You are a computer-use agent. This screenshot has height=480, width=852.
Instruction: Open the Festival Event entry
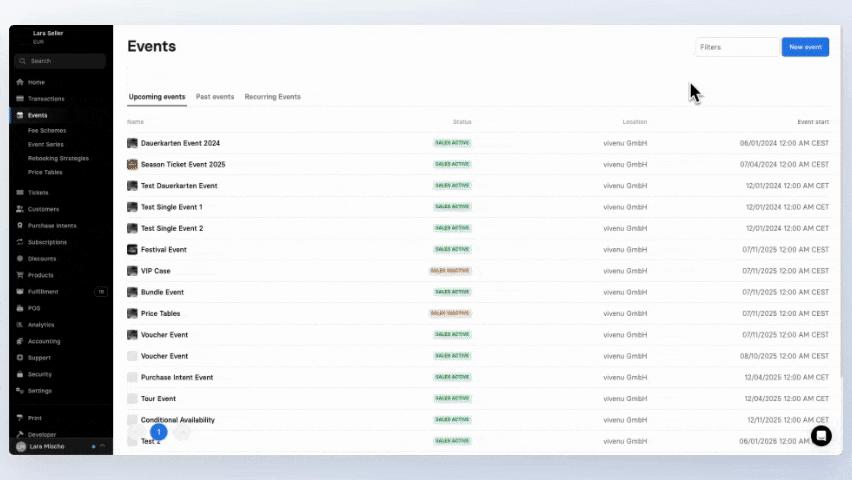(x=163, y=250)
